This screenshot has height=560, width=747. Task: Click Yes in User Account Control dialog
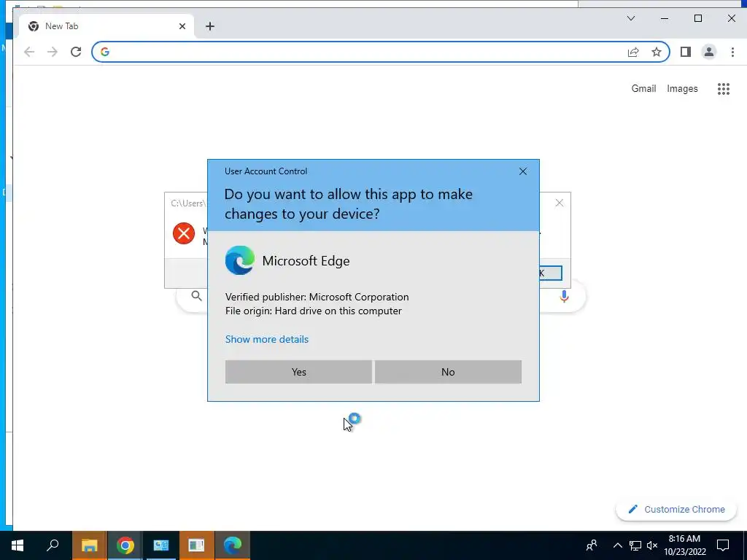point(298,372)
